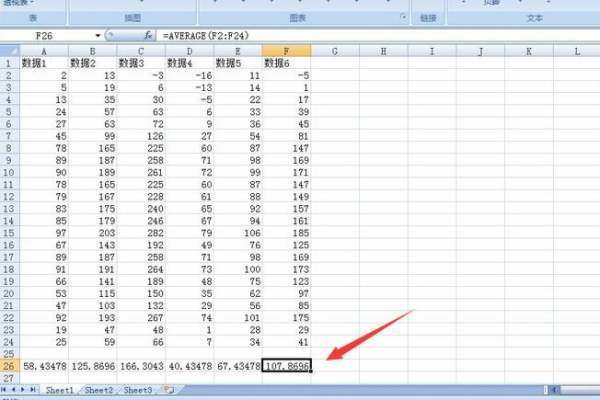Click the Select All corner button
Image resolution: width=600 pixels, height=400 pixels.
click(10, 51)
